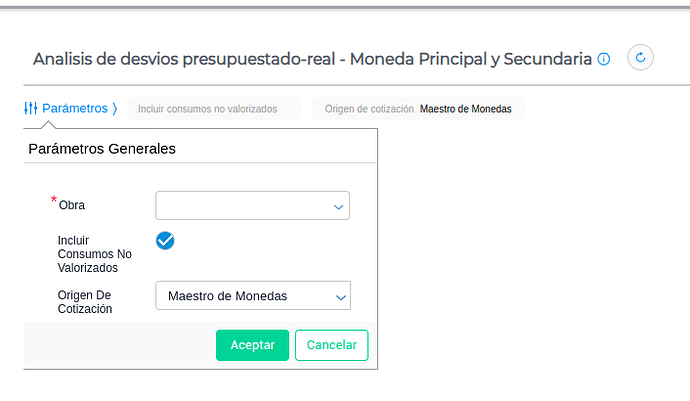Image resolution: width=690 pixels, height=401 pixels.
Task: Click the info icon beside the page title
Action: (x=603, y=59)
